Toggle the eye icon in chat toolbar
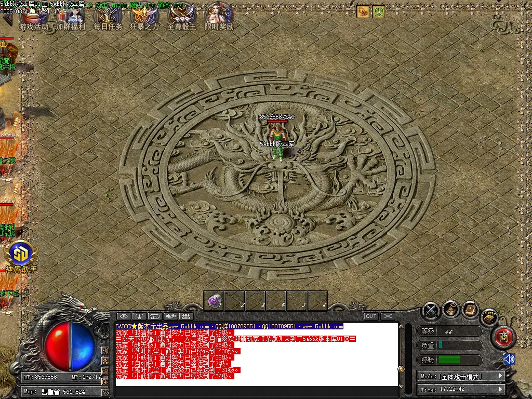This screenshot has height=399, width=532. [123, 316]
